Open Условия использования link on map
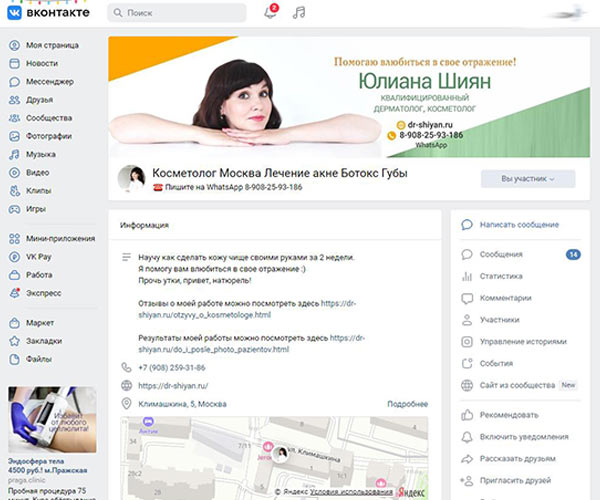The width and height of the screenshot is (600, 500). (x=351, y=492)
